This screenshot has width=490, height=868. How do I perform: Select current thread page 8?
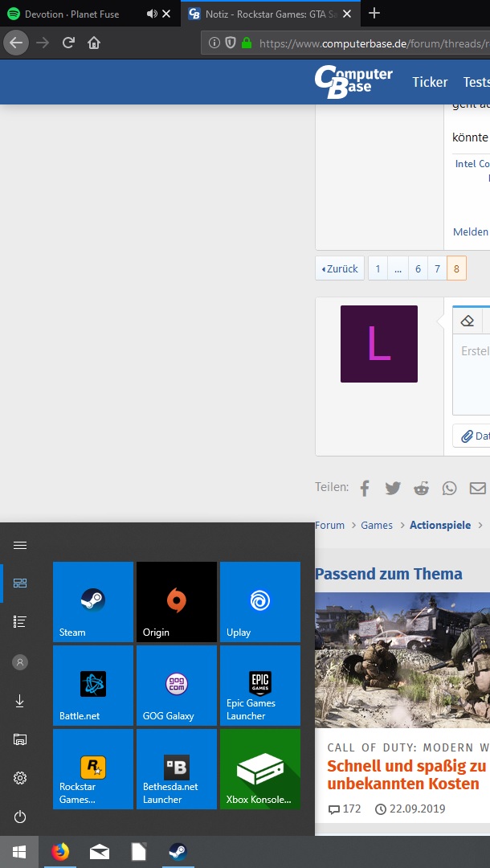[456, 268]
